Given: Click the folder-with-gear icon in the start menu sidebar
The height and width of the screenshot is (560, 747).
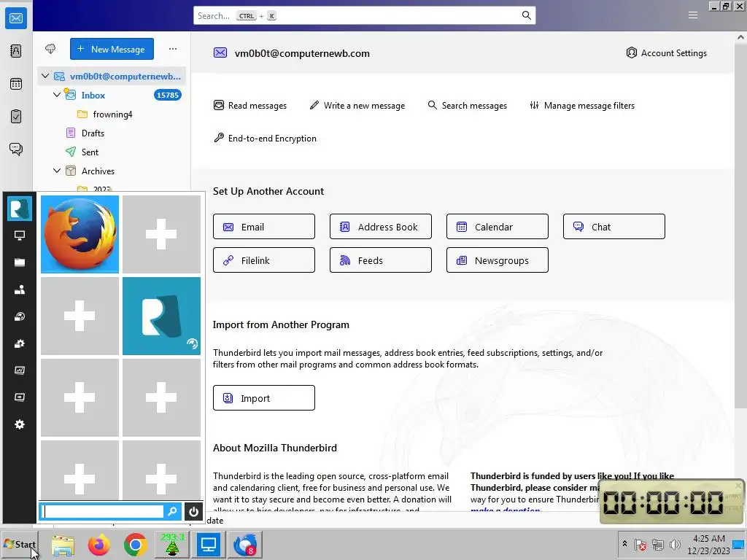Looking at the screenshot, I should click(20, 343).
